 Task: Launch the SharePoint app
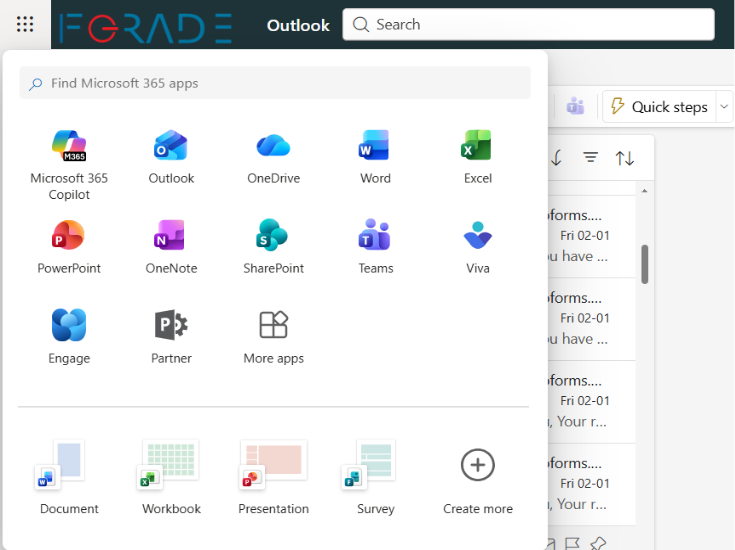(x=273, y=247)
